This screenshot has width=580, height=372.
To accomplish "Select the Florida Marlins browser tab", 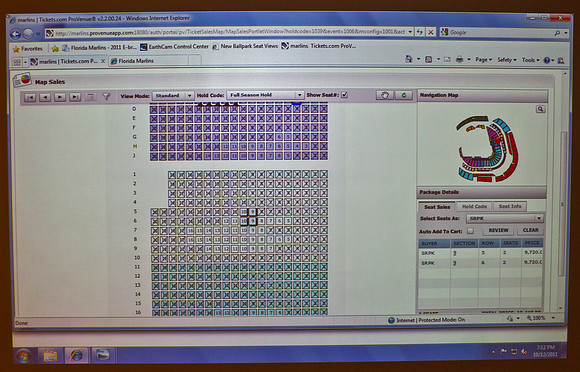I will 148,61.
